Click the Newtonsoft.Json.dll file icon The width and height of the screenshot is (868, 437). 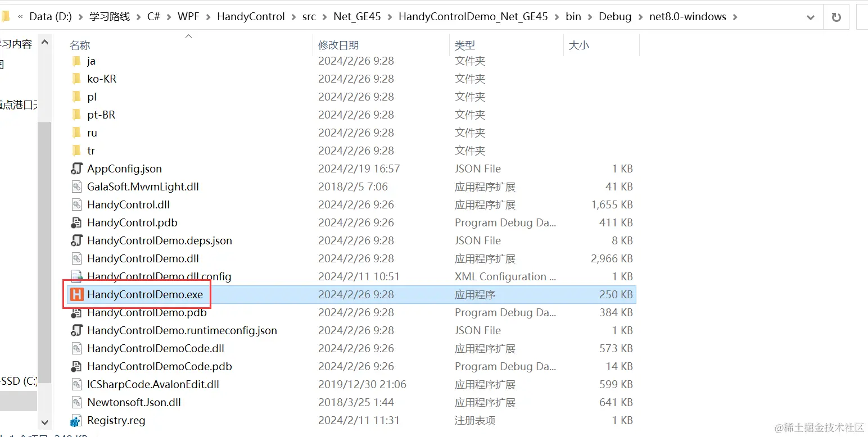(x=77, y=402)
